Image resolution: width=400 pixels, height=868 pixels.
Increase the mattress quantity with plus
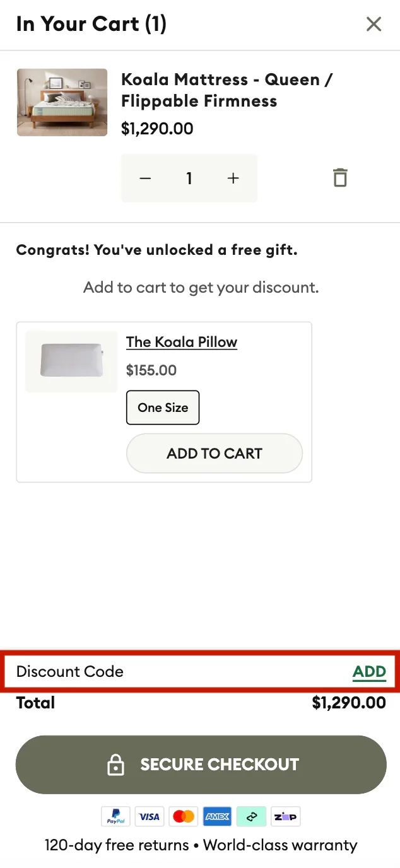click(233, 178)
